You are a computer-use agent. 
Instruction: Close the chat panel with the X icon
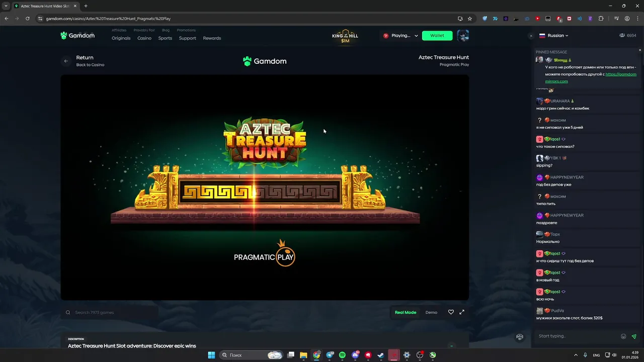(x=531, y=36)
